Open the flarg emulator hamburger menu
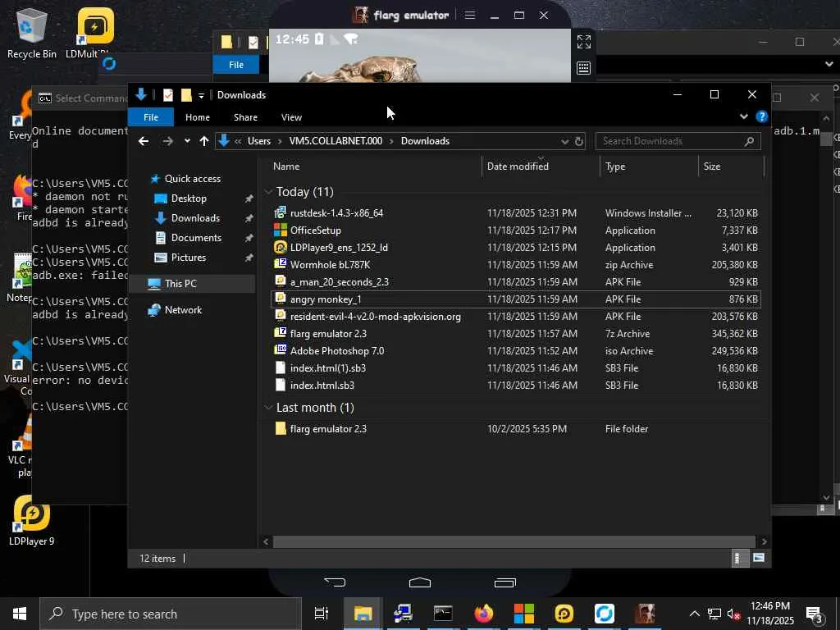Viewport: 840px width, 630px height. (470, 15)
